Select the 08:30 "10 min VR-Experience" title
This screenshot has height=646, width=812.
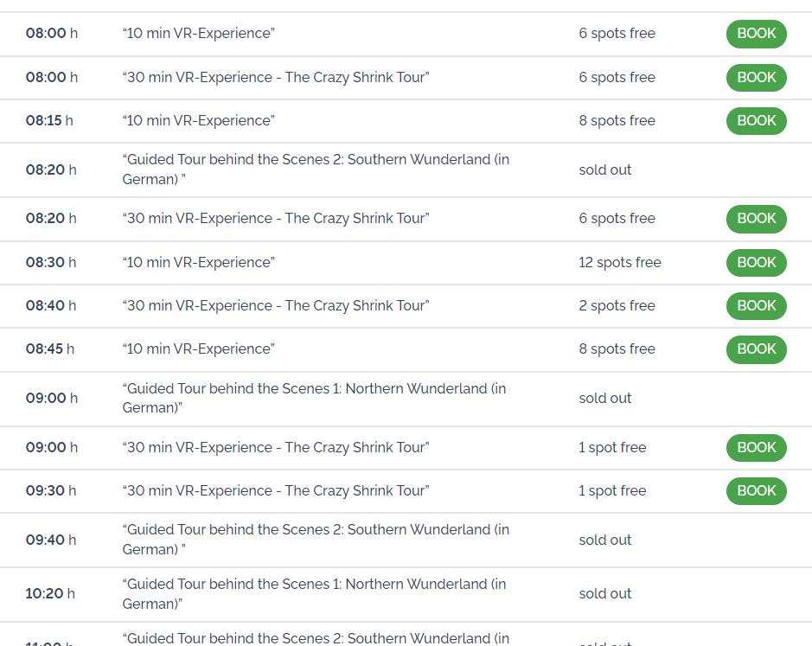(x=199, y=263)
